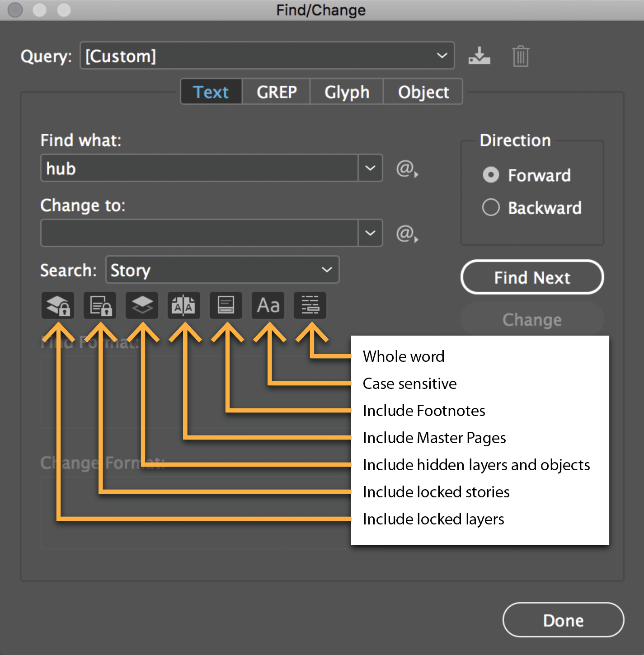Switch to the Glyph tab
This screenshot has width=644, height=655.
(347, 92)
